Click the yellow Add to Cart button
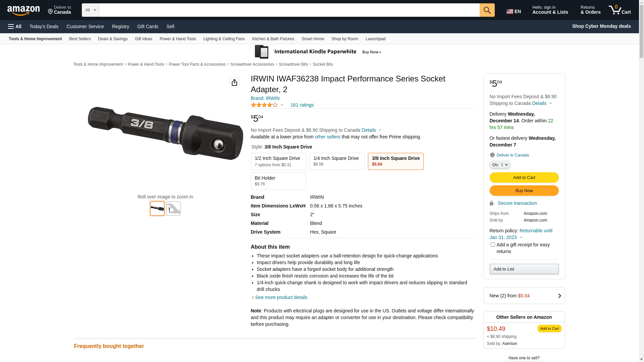This screenshot has width=644, height=362. pos(524,177)
